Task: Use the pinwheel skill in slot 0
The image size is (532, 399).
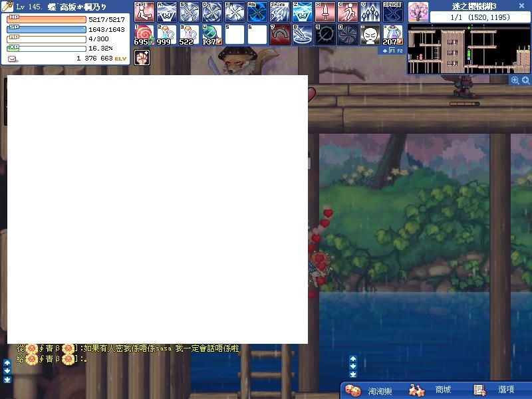Action: [x=348, y=35]
